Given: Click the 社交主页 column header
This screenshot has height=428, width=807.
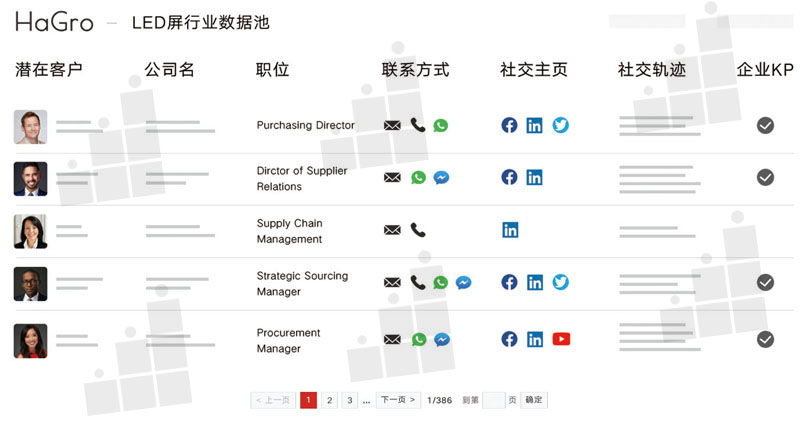Looking at the screenshot, I should (534, 70).
